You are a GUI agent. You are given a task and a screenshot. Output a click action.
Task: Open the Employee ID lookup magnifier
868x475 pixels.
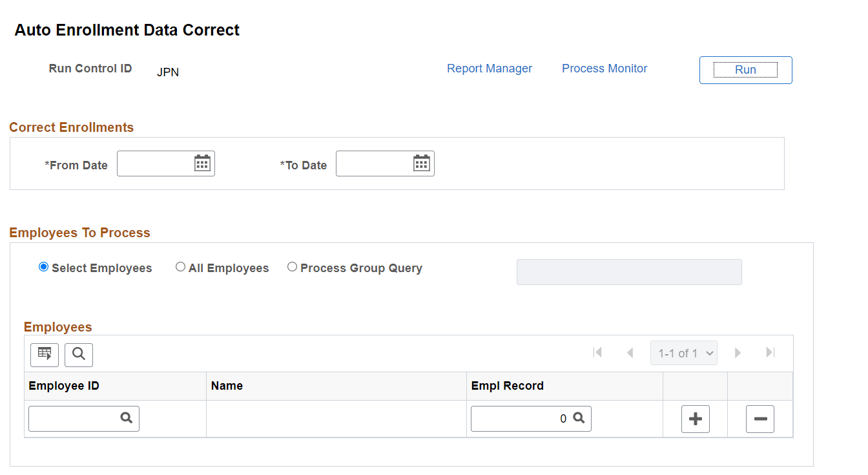click(x=126, y=418)
